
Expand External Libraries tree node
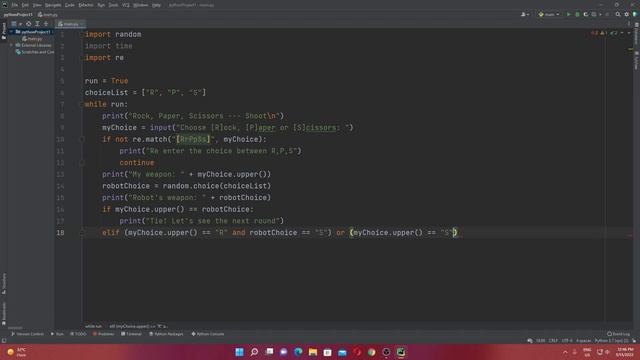pyautogui.click(x=12, y=45)
